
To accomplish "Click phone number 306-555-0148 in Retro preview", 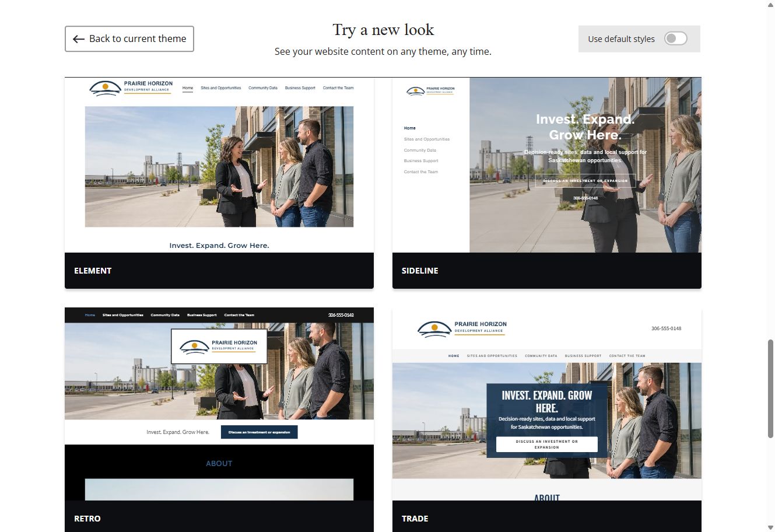I will tap(341, 315).
